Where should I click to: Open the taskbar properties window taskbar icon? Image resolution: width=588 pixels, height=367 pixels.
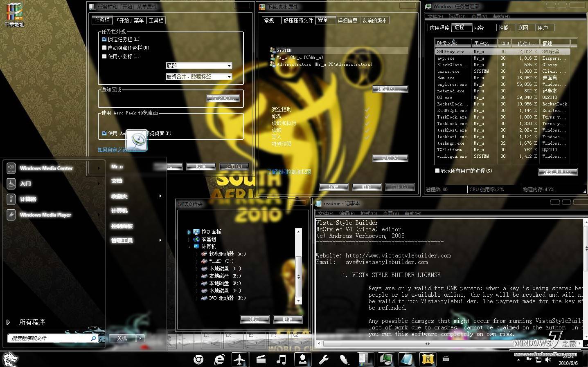click(x=365, y=360)
